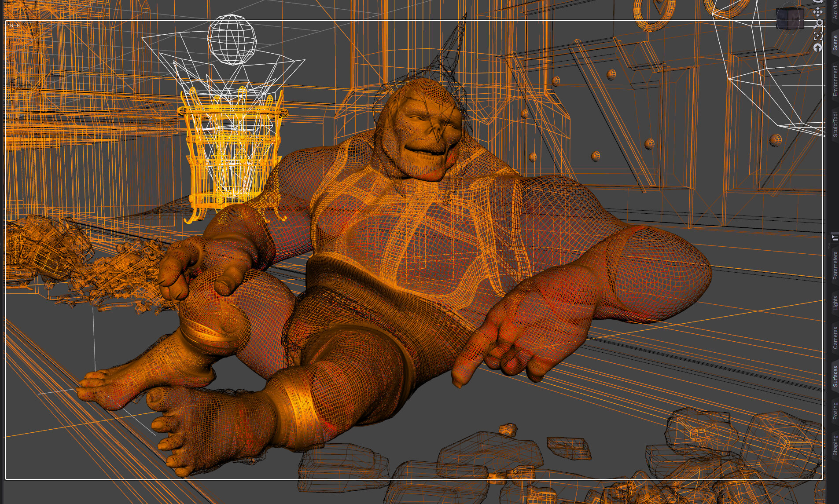Open the Cameras tab
This screenshot has height=504, width=839.
coord(835,338)
